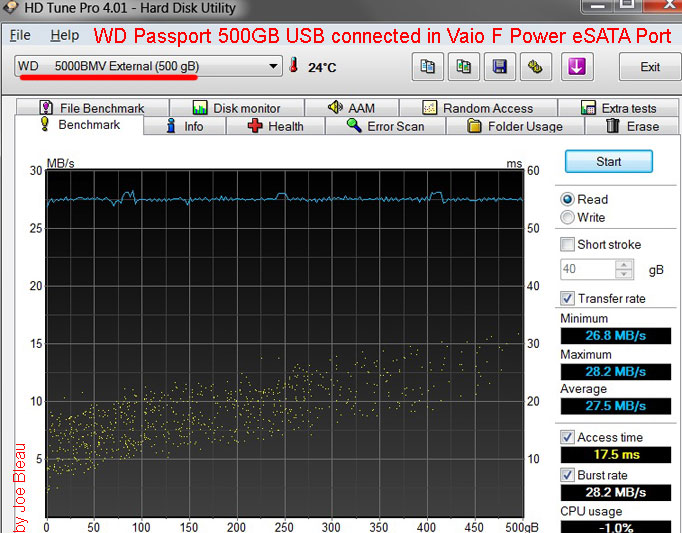Switch to the Info tab
The width and height of the screenshot is (682, 533).
[x=184, y=126]
